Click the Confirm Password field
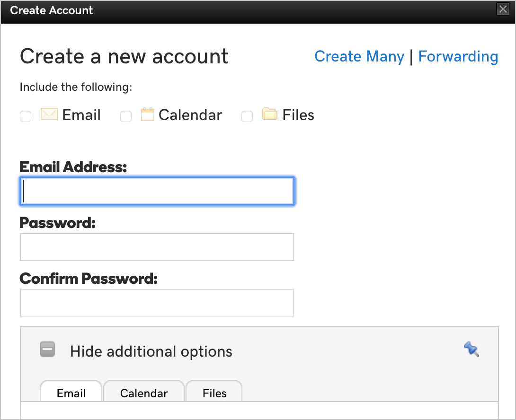 point(157,303)
